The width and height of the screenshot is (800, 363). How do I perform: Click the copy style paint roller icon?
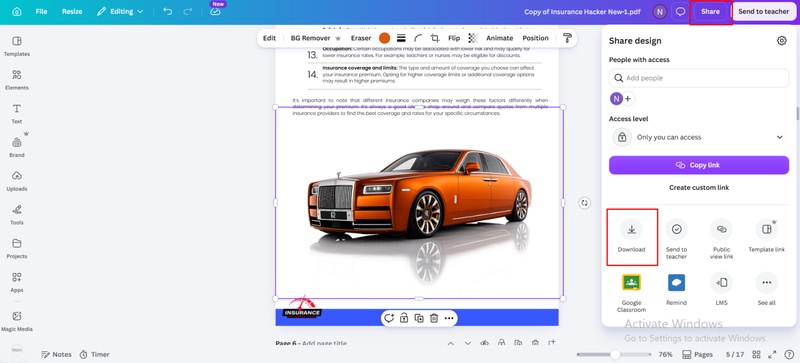tap(567, 38)
